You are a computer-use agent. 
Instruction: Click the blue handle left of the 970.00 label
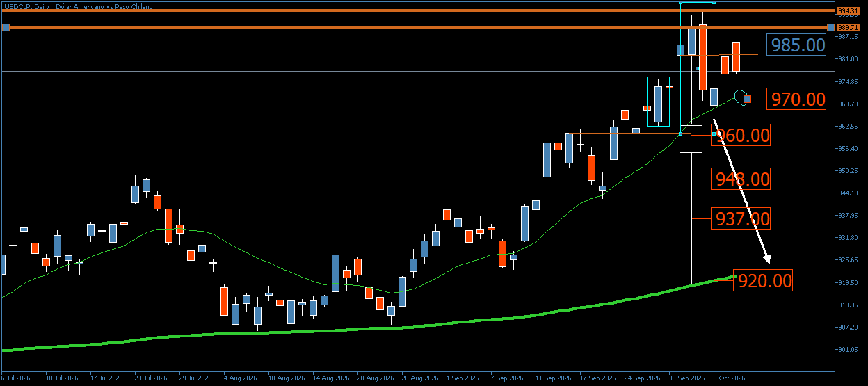click(747, 99)
